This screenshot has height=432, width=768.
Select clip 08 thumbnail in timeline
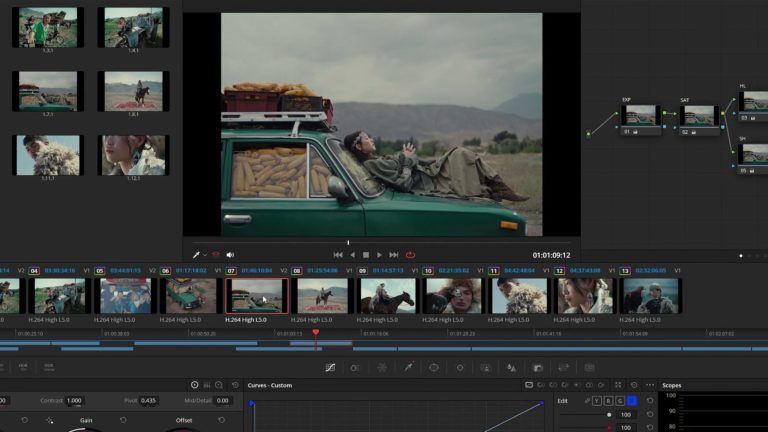pos(322,296)
